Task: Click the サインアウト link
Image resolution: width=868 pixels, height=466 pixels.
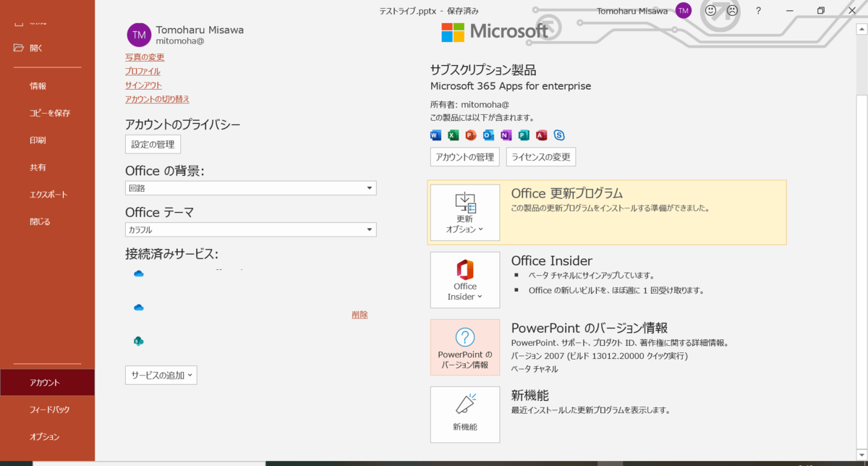Action: coord(143,85)
